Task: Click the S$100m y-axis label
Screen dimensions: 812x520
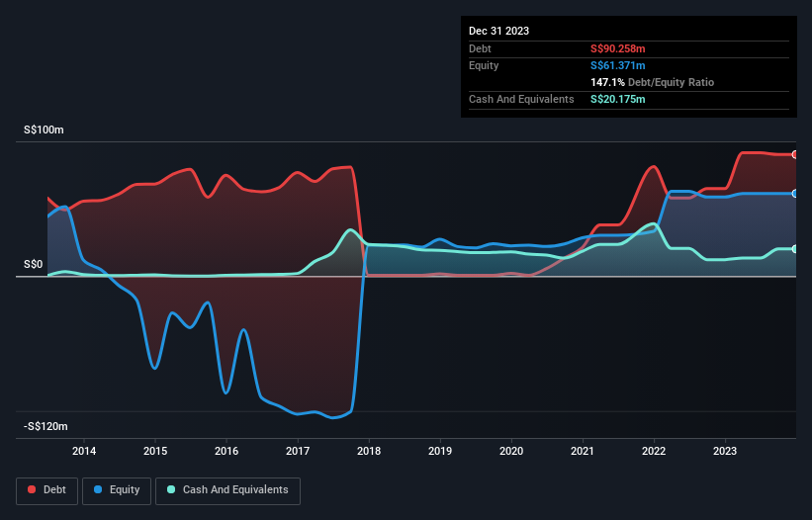Action: (x=45, y=130)
